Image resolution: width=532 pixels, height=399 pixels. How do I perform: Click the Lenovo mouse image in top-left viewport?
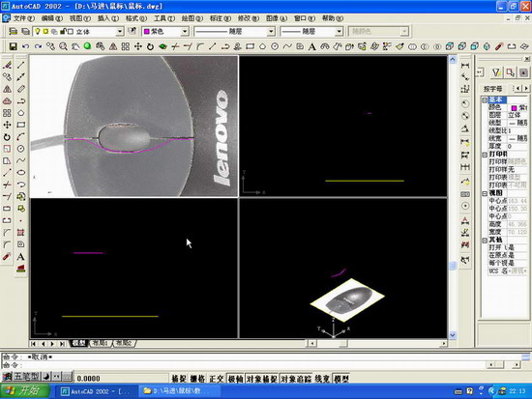[134, 127]
